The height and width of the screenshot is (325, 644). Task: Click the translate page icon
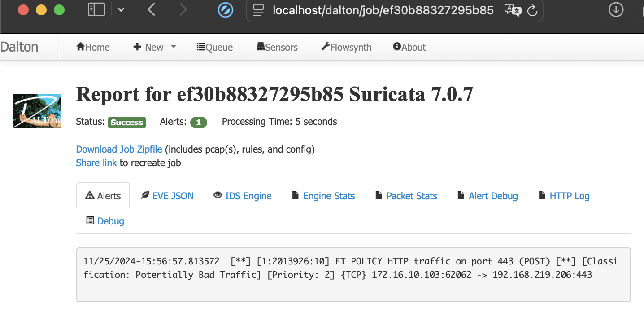513,10
